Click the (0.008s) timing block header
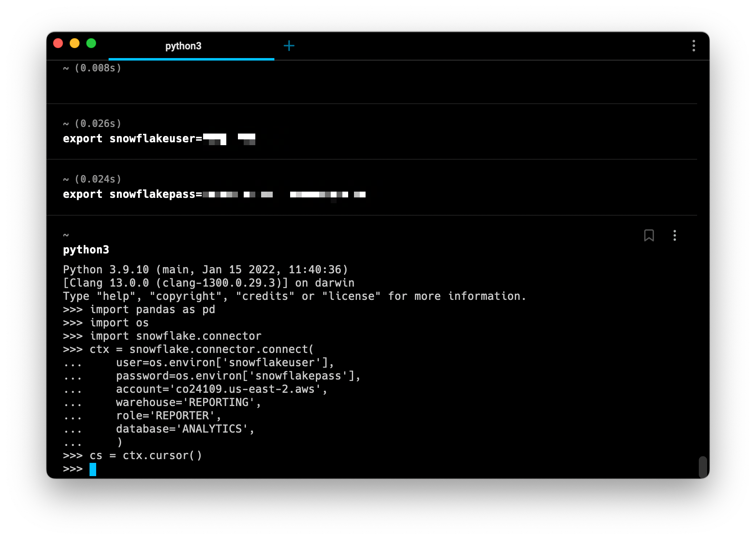Image resolution: width=756 pixels, height=540 pixels. pyautogui.click(x=92, y=68)
